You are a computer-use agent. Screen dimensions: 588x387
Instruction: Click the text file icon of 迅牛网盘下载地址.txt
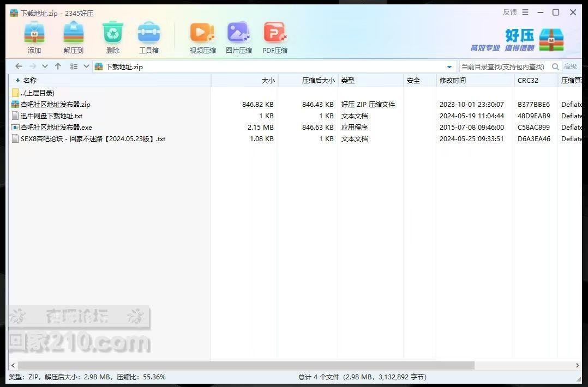click(x=15, y=116)
